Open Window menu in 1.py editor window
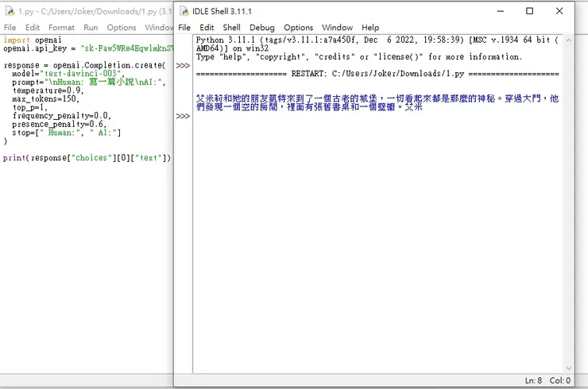Viewport: 588px width, 389px height. click(x=160, y=27)
